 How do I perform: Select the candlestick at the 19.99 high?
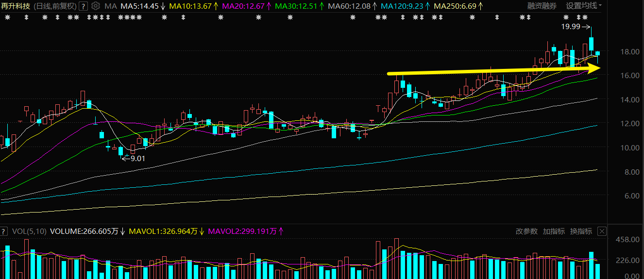click(591, 43)
